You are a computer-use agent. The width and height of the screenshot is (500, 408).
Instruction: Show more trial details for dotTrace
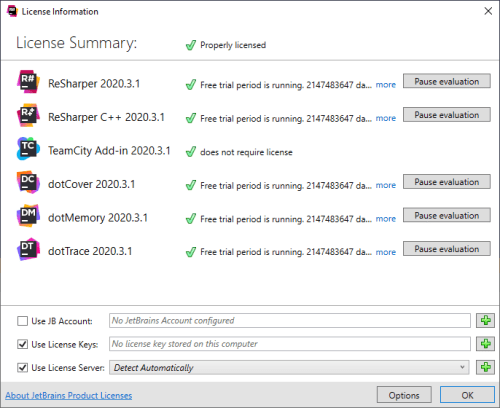tap(386, 252)
